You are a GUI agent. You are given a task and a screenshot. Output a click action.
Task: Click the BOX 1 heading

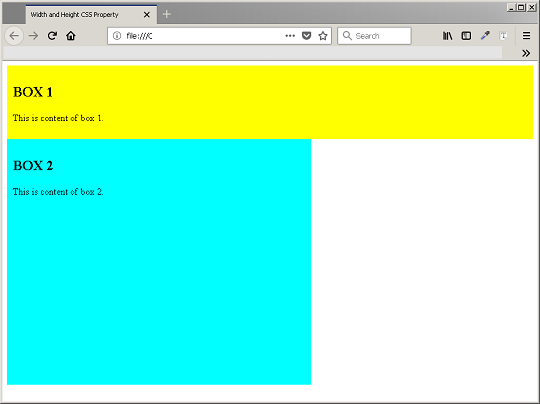click(x=33, y=92)
